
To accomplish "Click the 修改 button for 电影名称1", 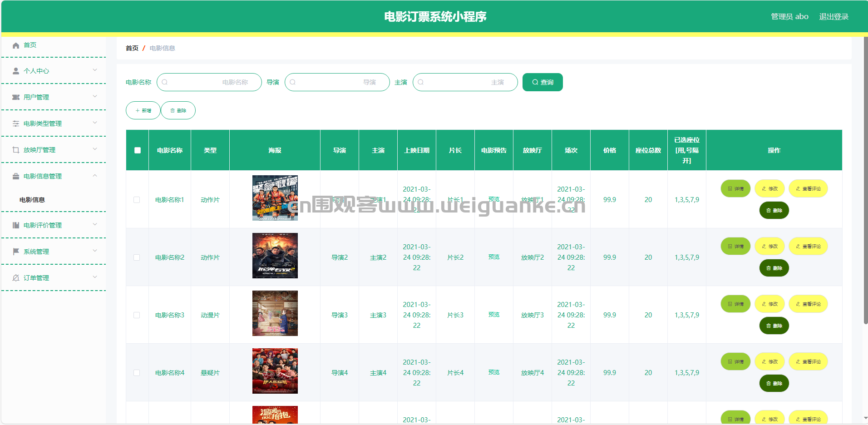I will coord(769,188).
